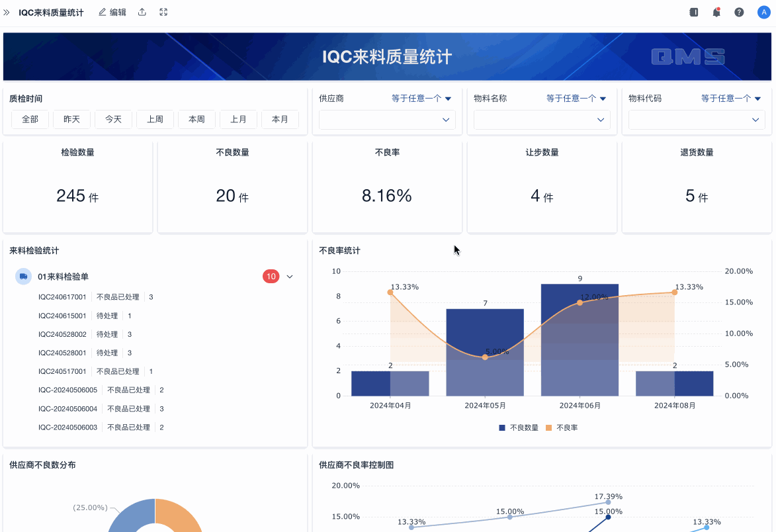
Task: Open 物料名称 condition dropdown 等于任意一个
Action: click(576, 99)
